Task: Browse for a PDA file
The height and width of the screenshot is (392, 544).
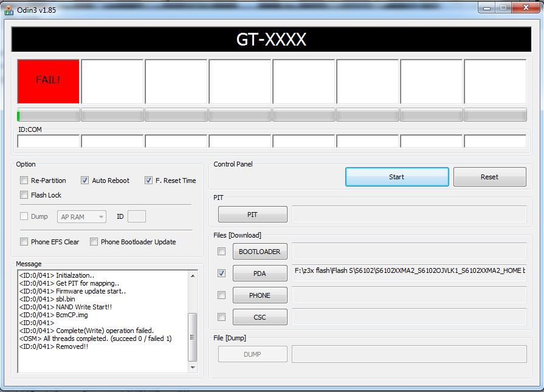Action: tap(260, 273)
